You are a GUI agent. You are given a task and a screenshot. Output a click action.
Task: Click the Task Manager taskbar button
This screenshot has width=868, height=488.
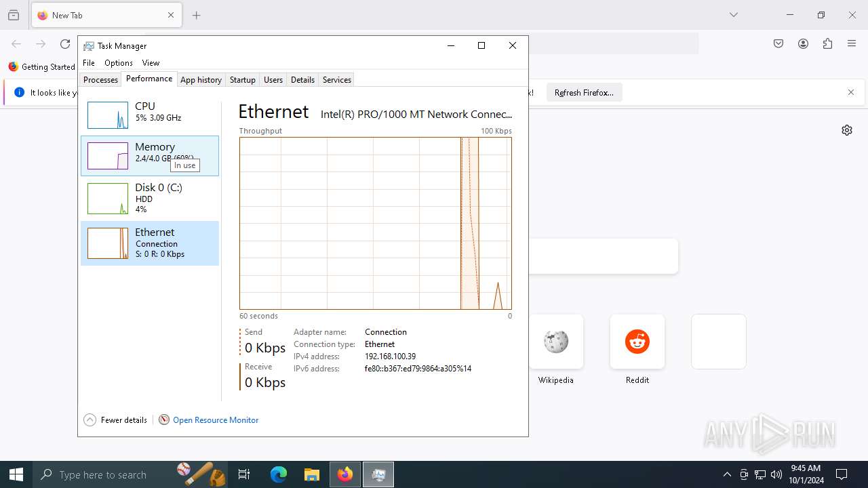[x=378, y=474]
